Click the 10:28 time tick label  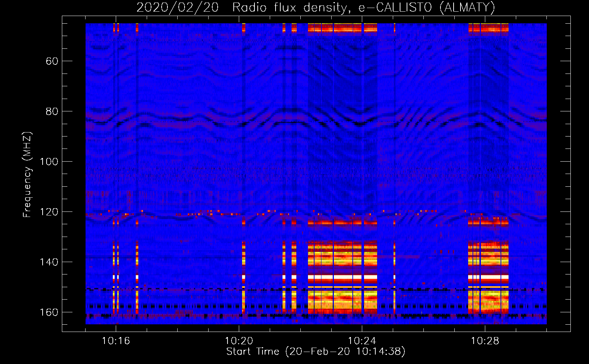pyautogui.click(x=485, y=341)
